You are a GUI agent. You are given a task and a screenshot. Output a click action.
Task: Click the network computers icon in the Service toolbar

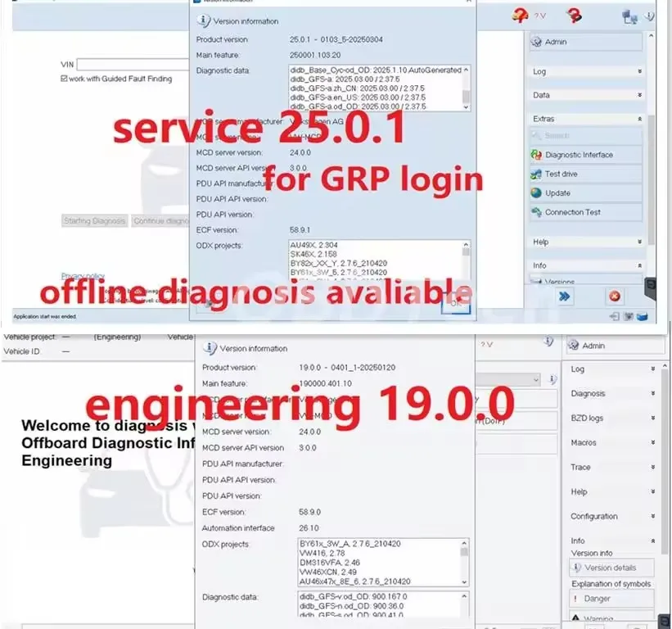[629, 17]
